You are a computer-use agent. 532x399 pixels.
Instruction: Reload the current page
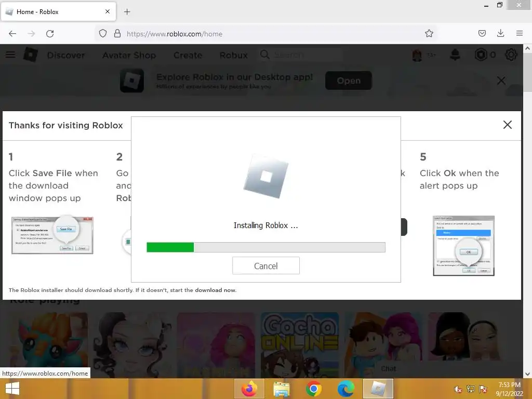coord(50,34)
